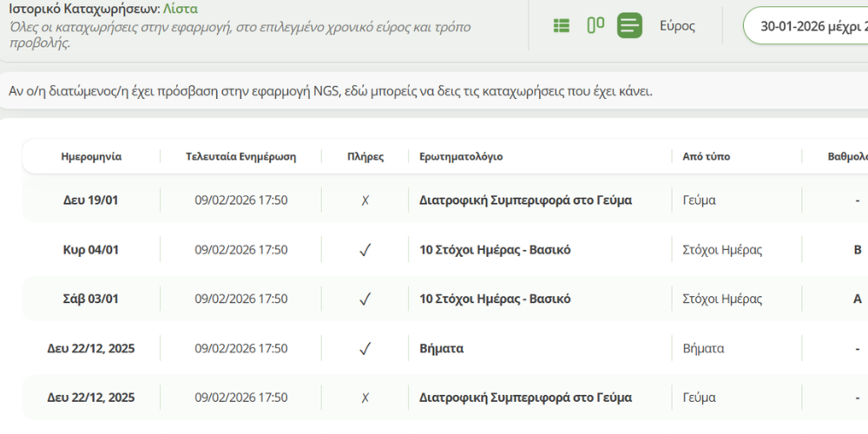Click the checkmark icon in the Βήματα row
Screen dimensions: 868x434
365,349
